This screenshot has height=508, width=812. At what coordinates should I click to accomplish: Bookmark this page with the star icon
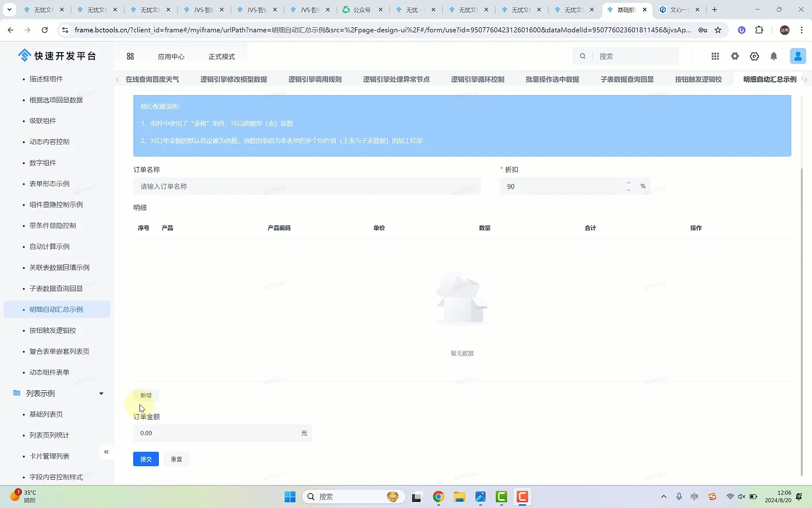[x=718, y=30]
